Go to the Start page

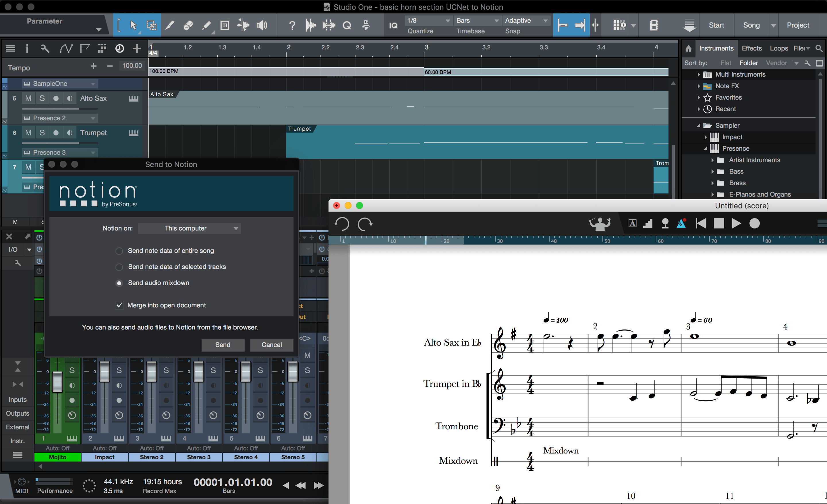pyautogui.click(x=716, y=25)
